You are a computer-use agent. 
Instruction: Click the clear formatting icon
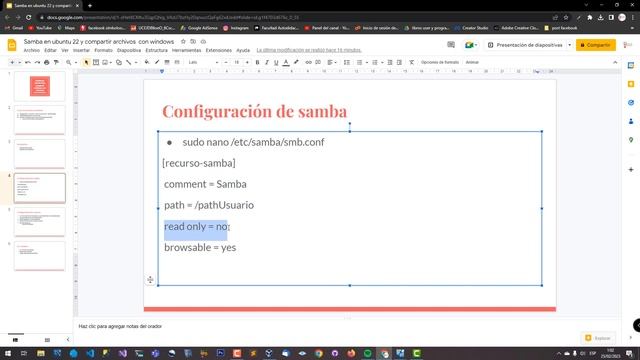click(x=411, y=62)
